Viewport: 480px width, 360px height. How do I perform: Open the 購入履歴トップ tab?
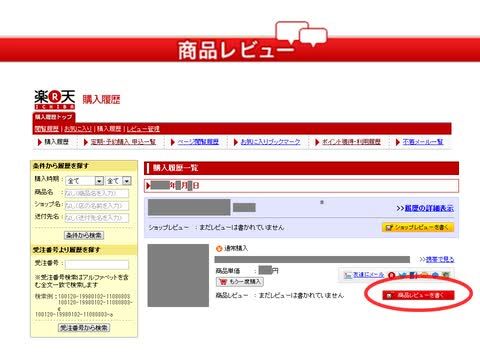(x=54, y=117)
